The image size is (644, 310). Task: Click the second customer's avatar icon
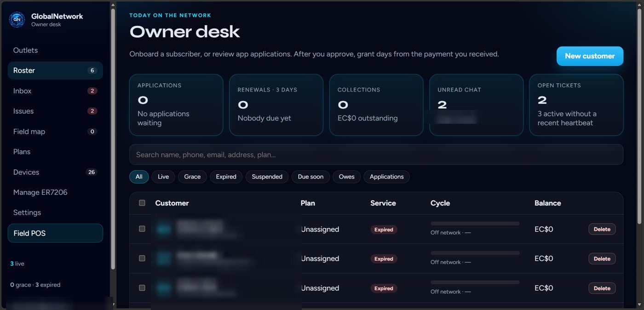click(164, 258)
